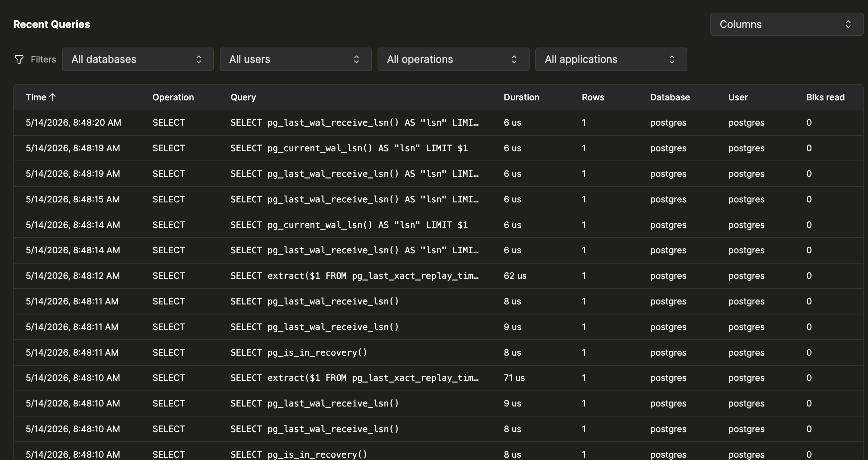Click the 8:48:12 AM timestamp cell
The width and height of the screenshot is (868, 460).
click(x=73, y=276)
